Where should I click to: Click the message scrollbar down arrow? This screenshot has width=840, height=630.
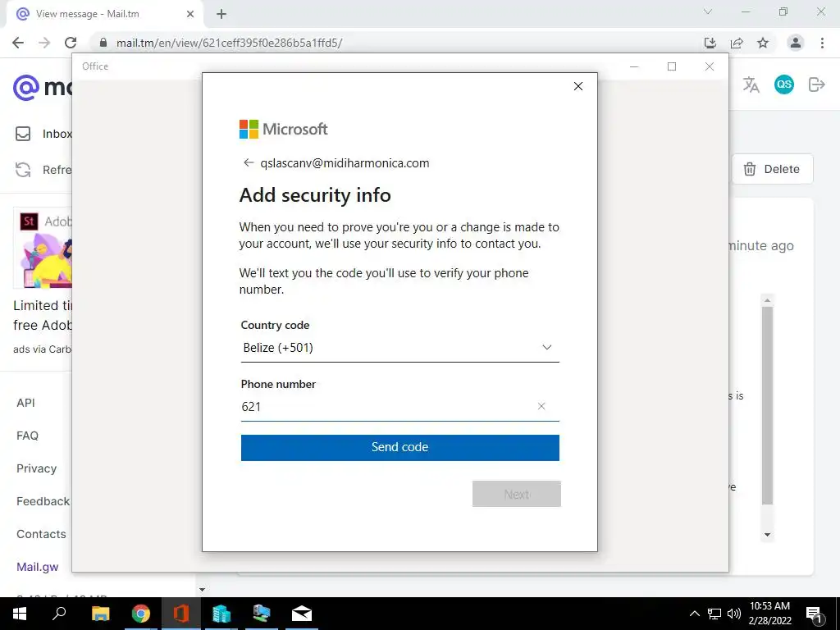(767, 535)
